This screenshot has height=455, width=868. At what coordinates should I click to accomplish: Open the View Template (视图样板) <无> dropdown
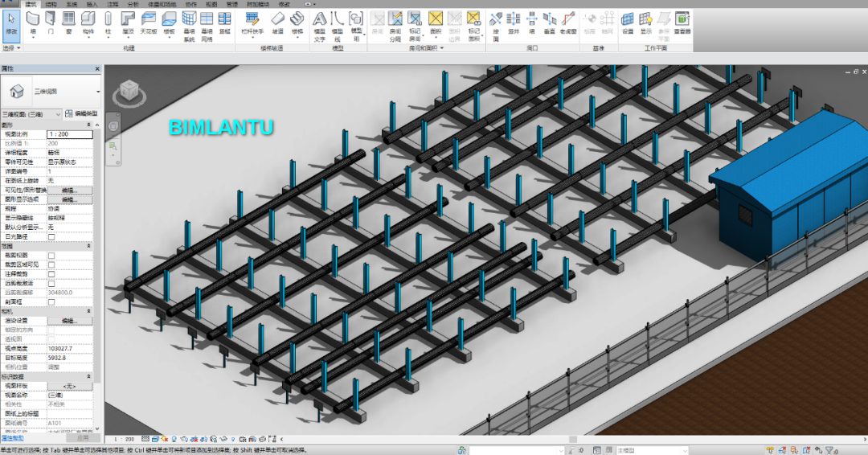point(70,387)
